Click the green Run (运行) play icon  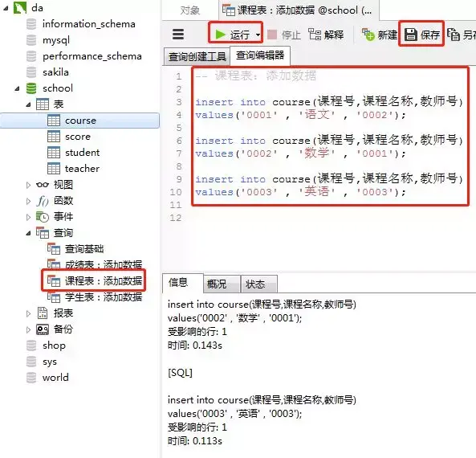pos(221,35)
